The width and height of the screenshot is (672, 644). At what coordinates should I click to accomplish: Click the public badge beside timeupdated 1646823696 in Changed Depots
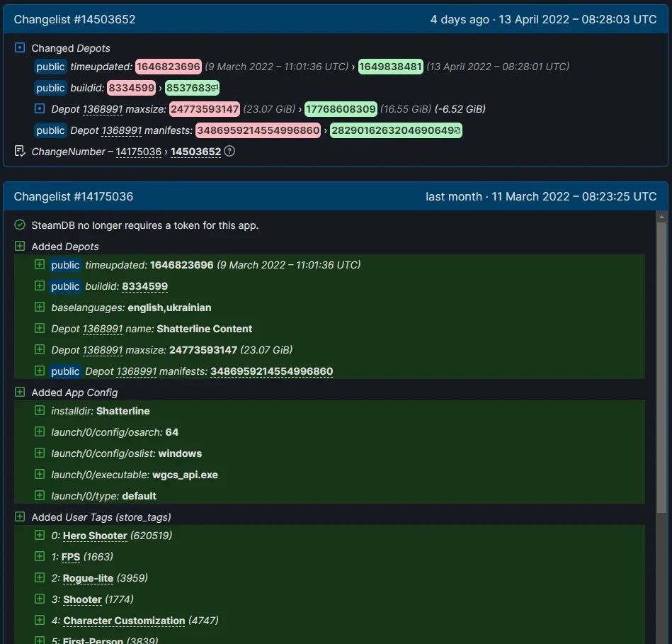(x=50, y=67)
